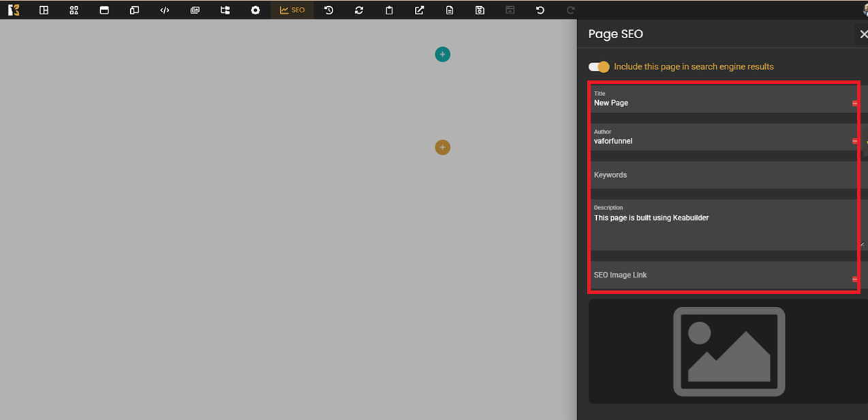Open page settings gear icon
Viewport: 868px width, 420px height.
255,10
